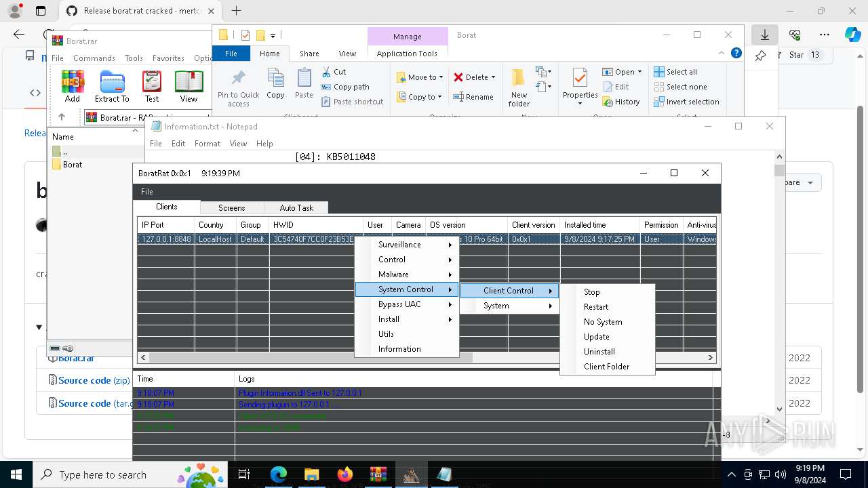Click Cut in the Explorer ribbon
The width and height of the screenshot is (868, 488).
(x=334, y=72)
